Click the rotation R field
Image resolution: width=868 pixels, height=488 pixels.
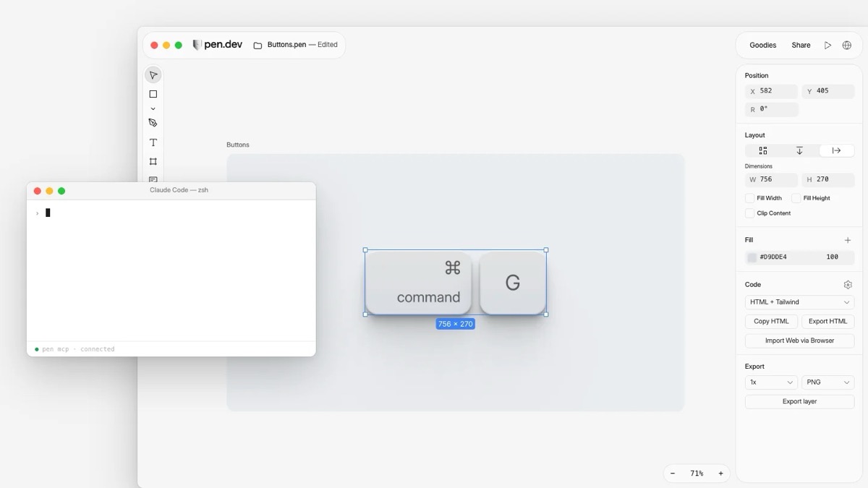[771, 109]
